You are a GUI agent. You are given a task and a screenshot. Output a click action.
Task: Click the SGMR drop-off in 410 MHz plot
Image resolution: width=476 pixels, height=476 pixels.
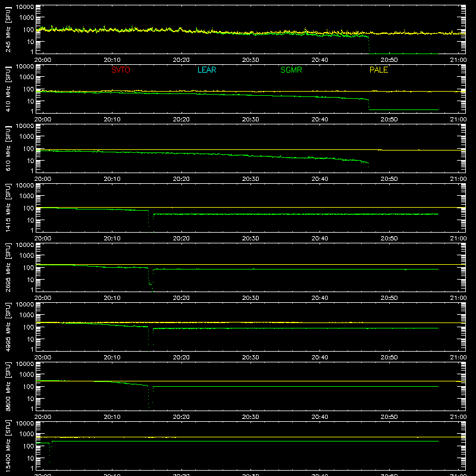tap(369, 104)
